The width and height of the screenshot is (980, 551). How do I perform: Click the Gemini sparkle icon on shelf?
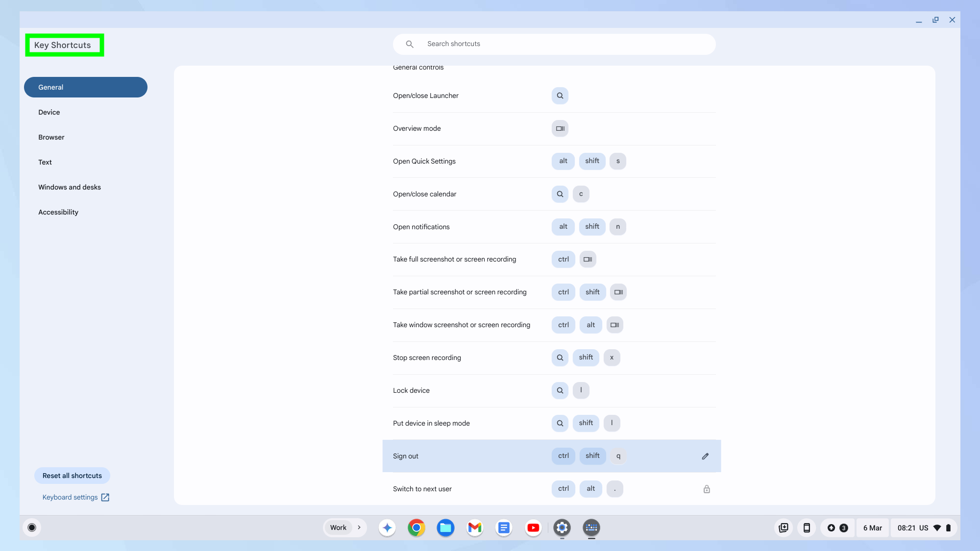tap(387, 527)
